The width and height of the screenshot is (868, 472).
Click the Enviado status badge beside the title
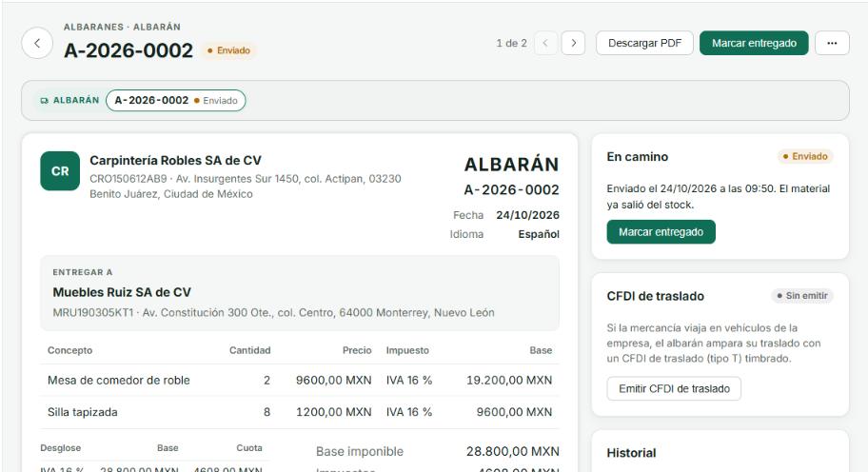[228, 50]
